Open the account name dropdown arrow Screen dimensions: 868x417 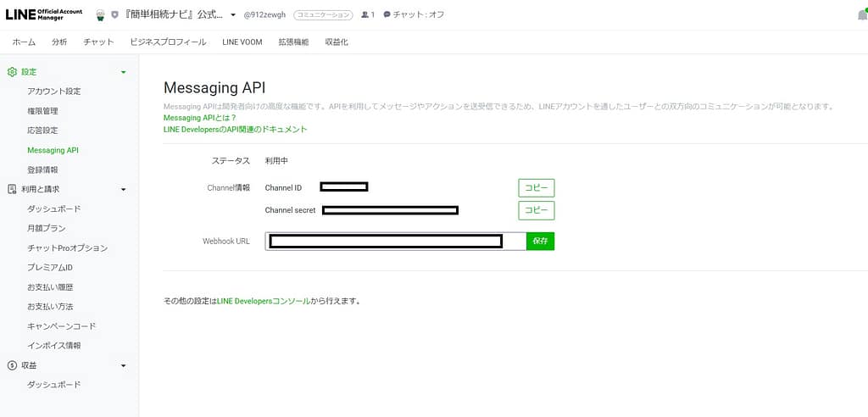233,15
